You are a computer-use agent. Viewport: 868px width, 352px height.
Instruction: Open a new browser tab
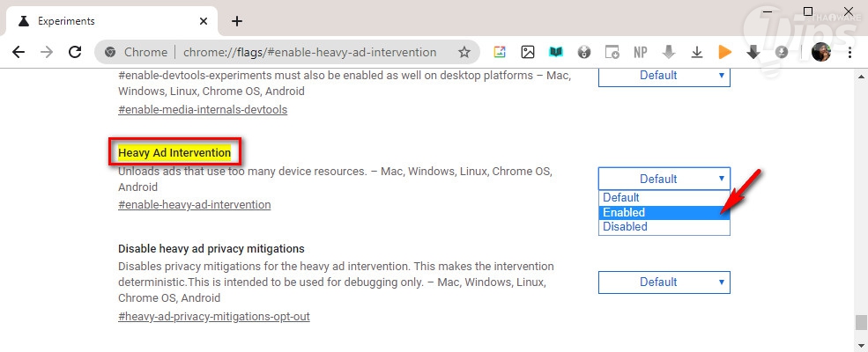click(x=236, y=21)
